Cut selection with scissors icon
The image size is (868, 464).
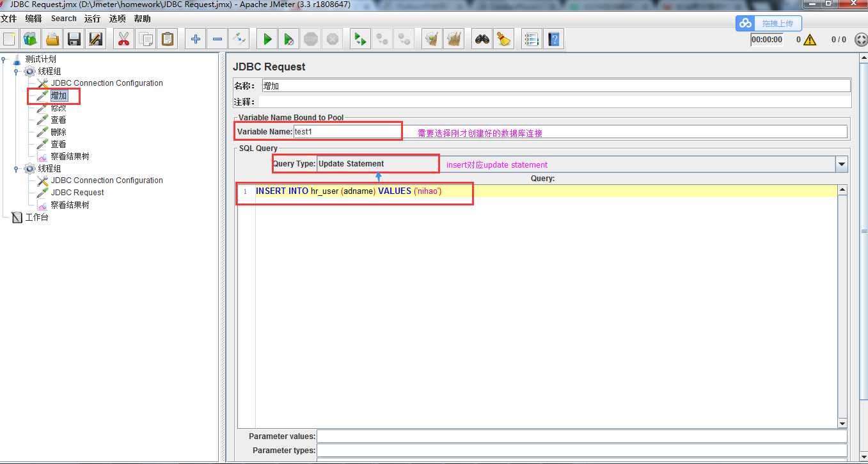[x=123, y=39]
